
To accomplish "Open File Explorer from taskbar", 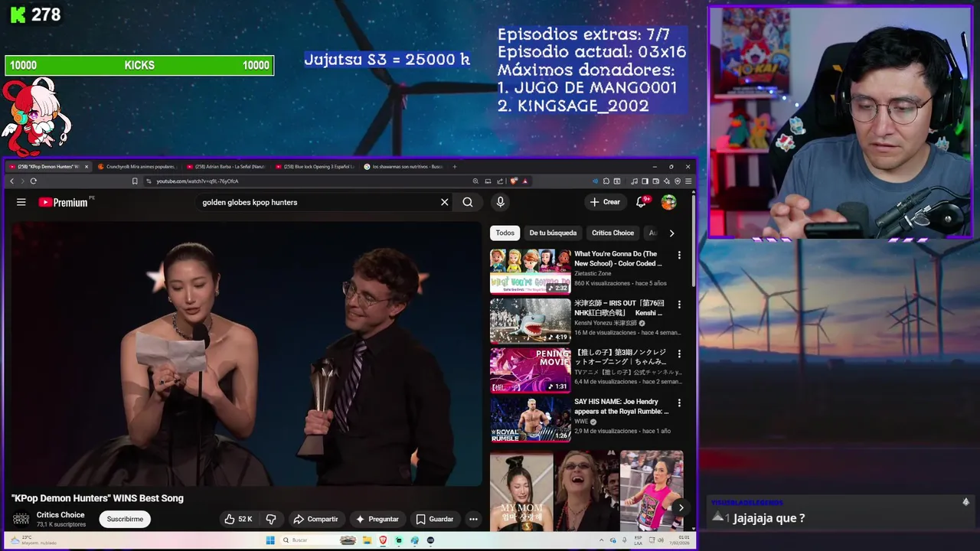I will tap(367, 540).
